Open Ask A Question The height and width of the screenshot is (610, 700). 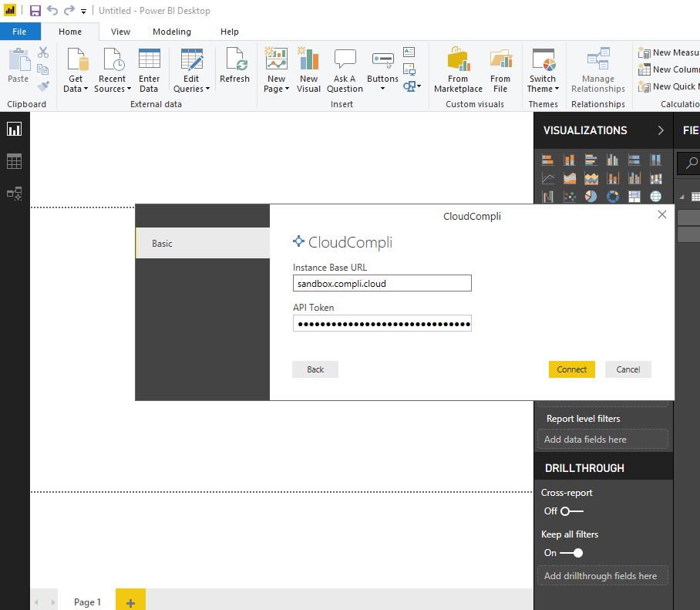345,70
